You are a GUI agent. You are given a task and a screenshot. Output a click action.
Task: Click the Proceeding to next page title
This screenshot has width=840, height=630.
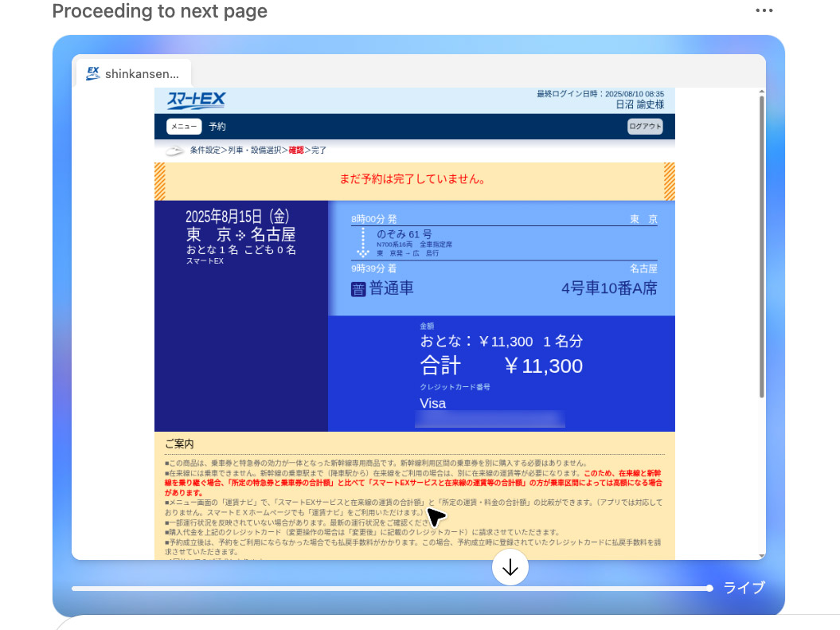point(160,10)
